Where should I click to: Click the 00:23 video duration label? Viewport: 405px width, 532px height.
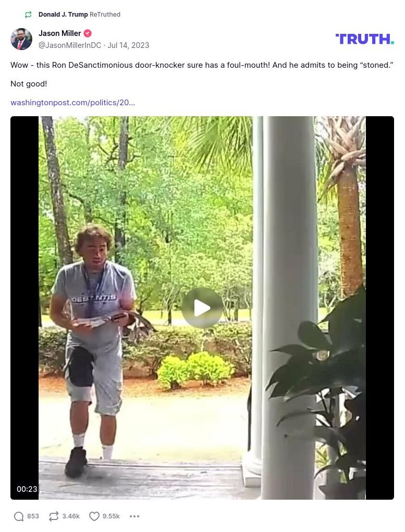pos(27,489)
